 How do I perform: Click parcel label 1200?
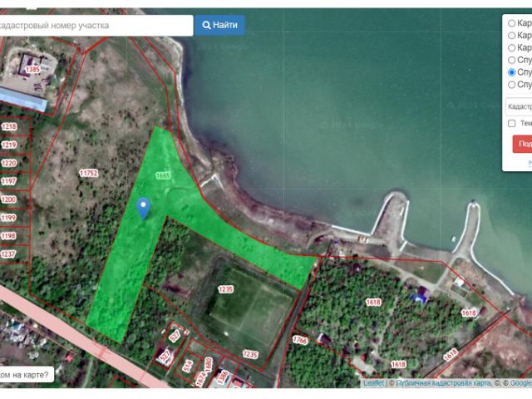point(8,199)
